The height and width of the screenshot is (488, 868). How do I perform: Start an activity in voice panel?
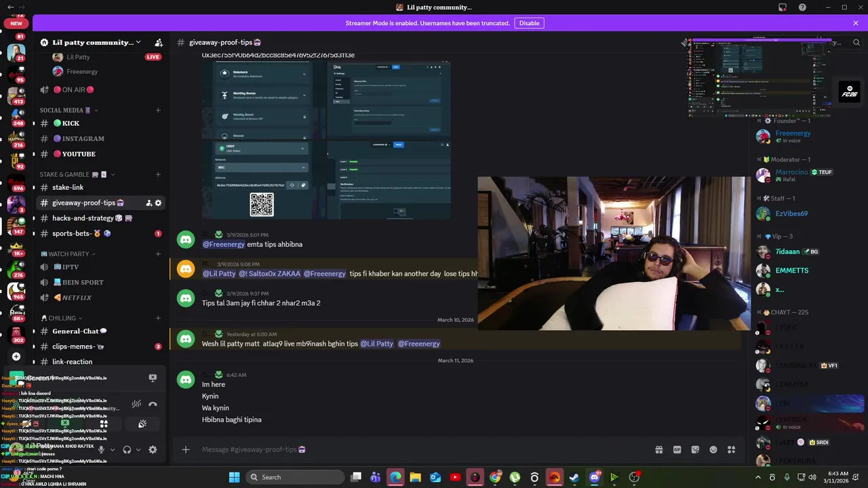[104, 424]
